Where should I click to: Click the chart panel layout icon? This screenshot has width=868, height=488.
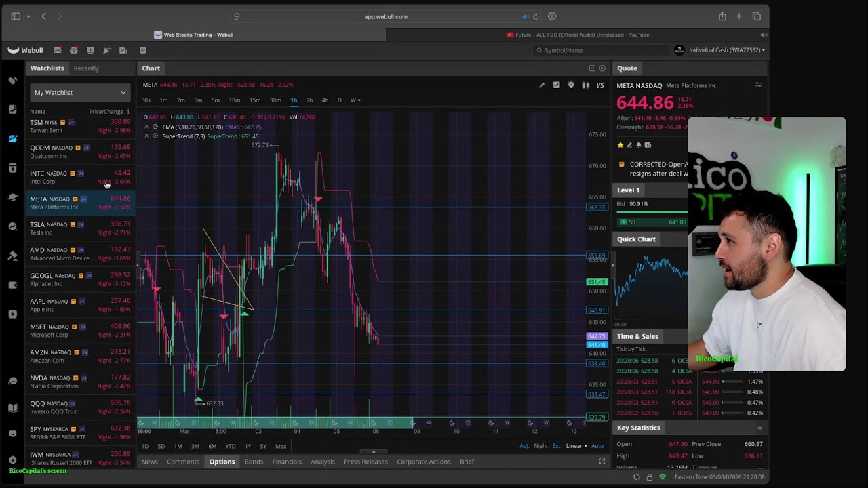(x=592, y=68)
